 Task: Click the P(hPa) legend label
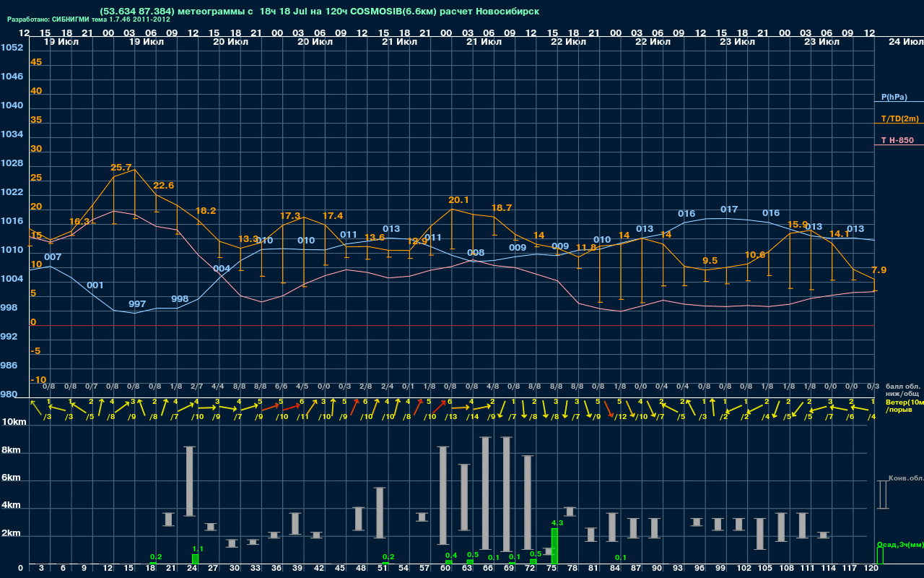[x=894, y=97]
